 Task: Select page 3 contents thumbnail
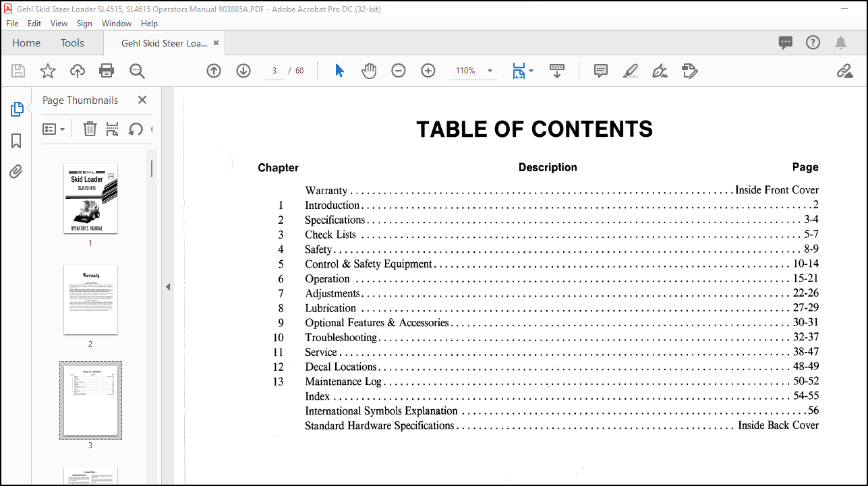(x=90, y=400)
